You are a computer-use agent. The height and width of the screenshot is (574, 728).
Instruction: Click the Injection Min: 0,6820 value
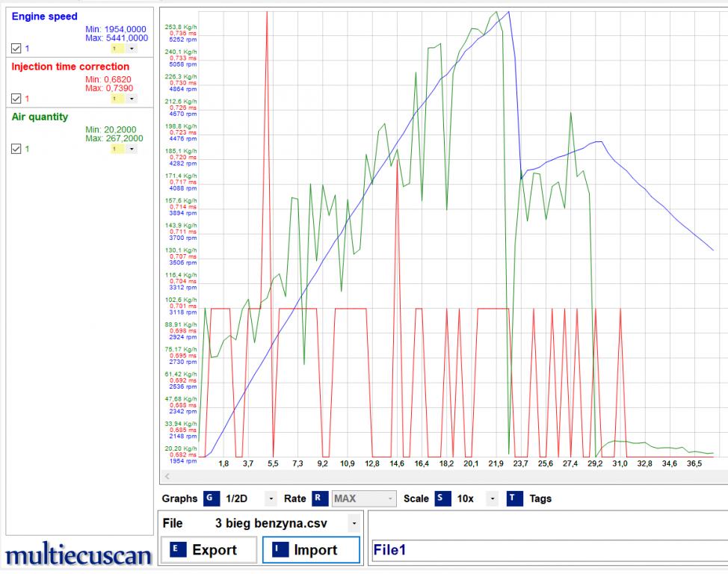(x=108, y=79)
